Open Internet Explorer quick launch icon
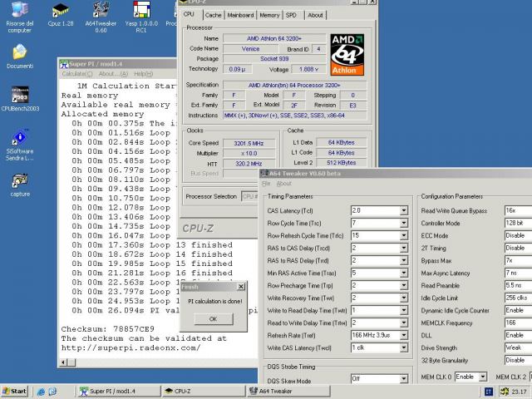 41,392
